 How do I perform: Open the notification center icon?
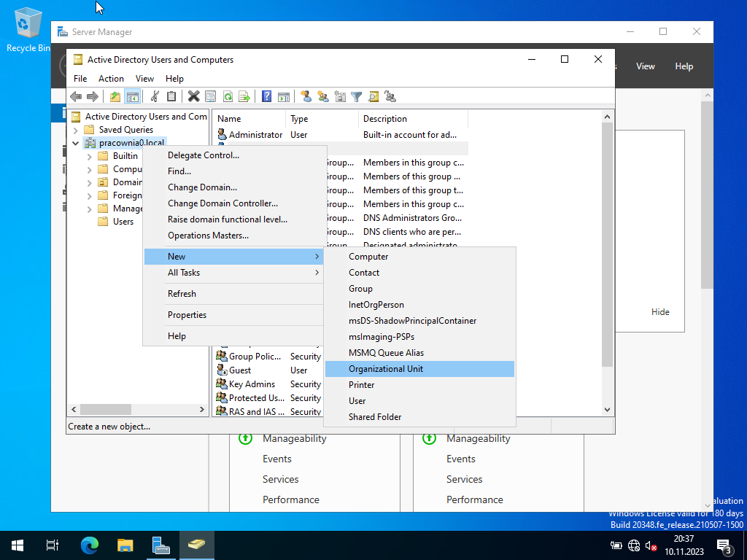(x=724, y=545)
